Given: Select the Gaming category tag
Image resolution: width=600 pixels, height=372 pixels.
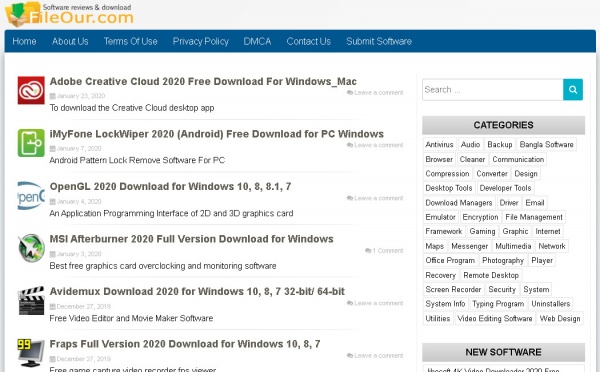Looking at the screenshot, I should tap(482, 231).
